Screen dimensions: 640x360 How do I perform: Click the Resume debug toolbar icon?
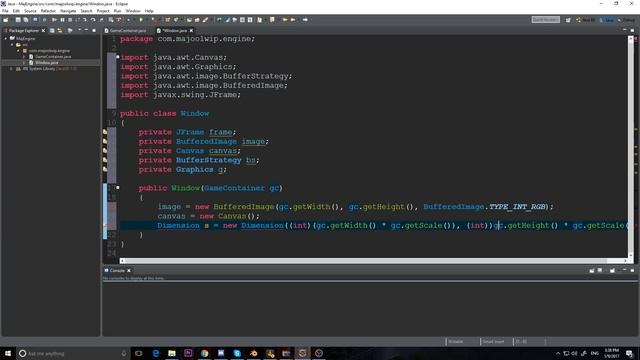tap(54, 20)
